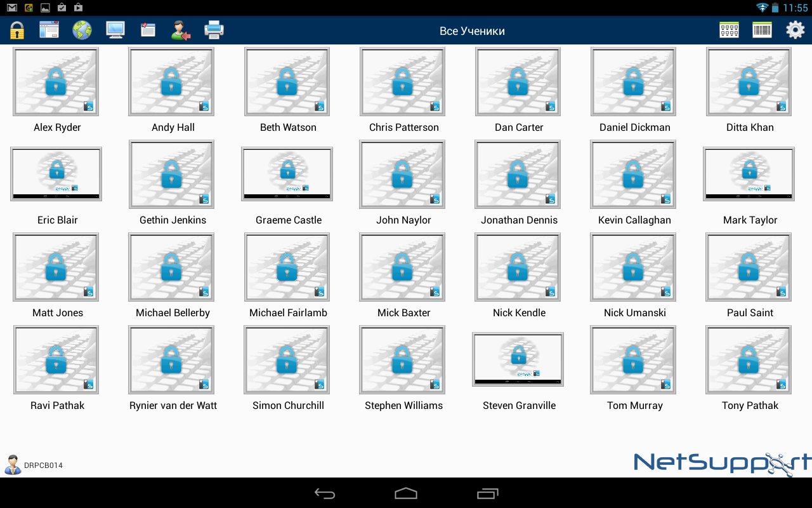
Task: Switch to thumbnail grid view
Action: pyautogui.click(x=729, y=30)
